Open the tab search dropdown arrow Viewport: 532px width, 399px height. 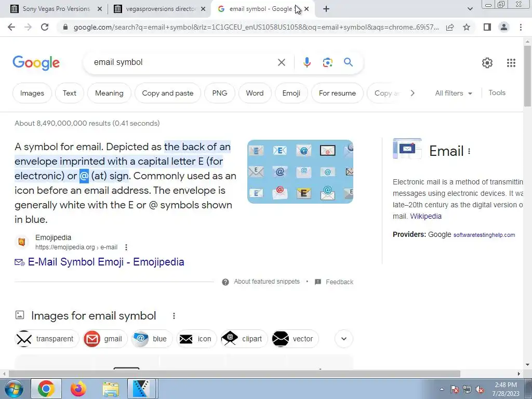tap(470, 9)
